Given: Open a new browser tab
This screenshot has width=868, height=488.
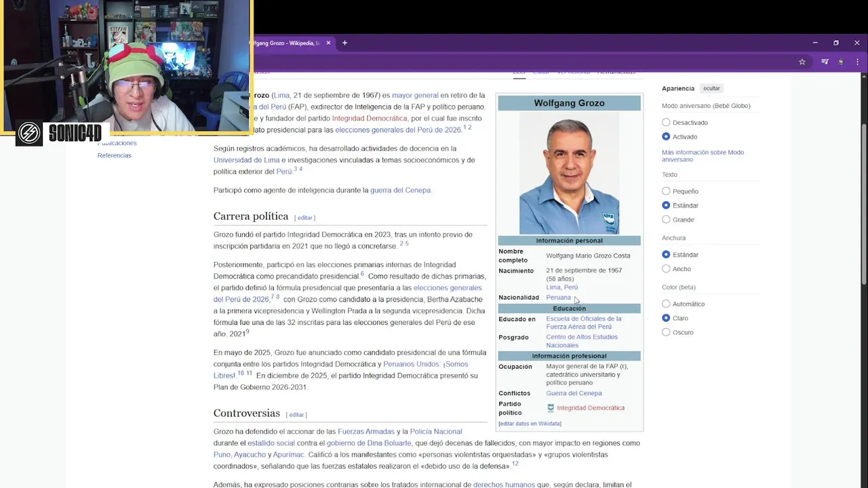Looking at the screenshot, I should (344, 43).
